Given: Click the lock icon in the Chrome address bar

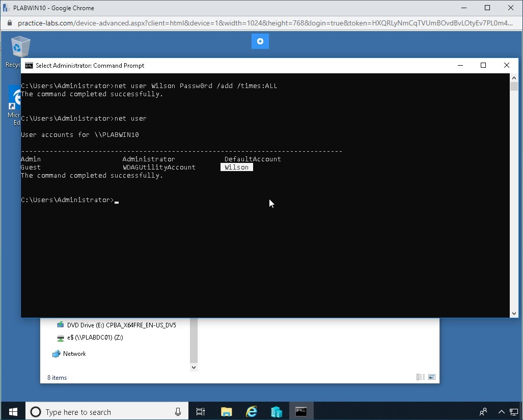Looking at the screenshot, I should [10, 23].
